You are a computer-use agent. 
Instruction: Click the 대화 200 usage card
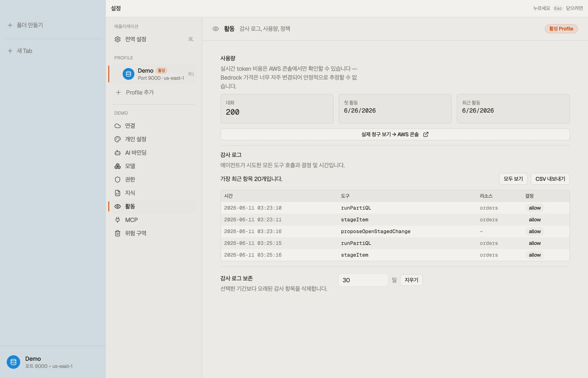pos(277,109)
